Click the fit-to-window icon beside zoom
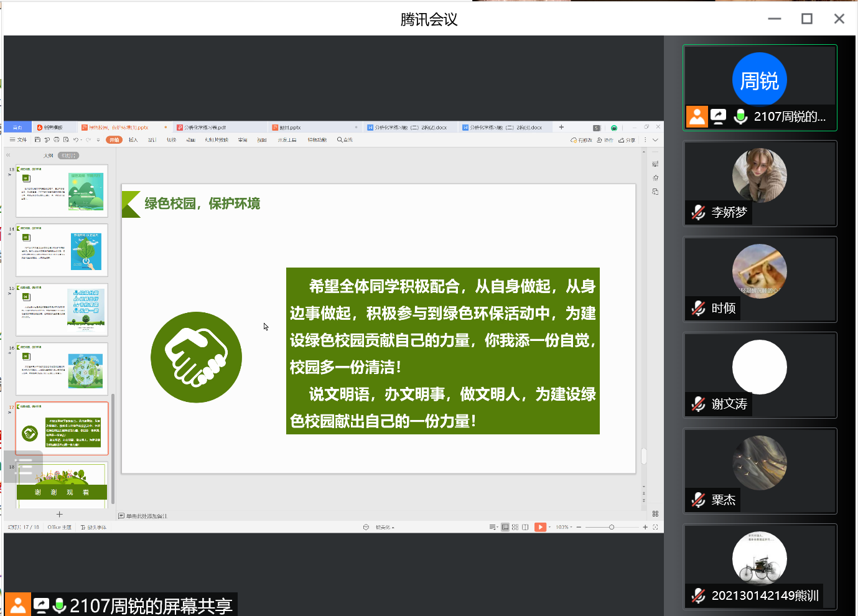This screenshot has height=616, width=858. (x=655, y=527)
